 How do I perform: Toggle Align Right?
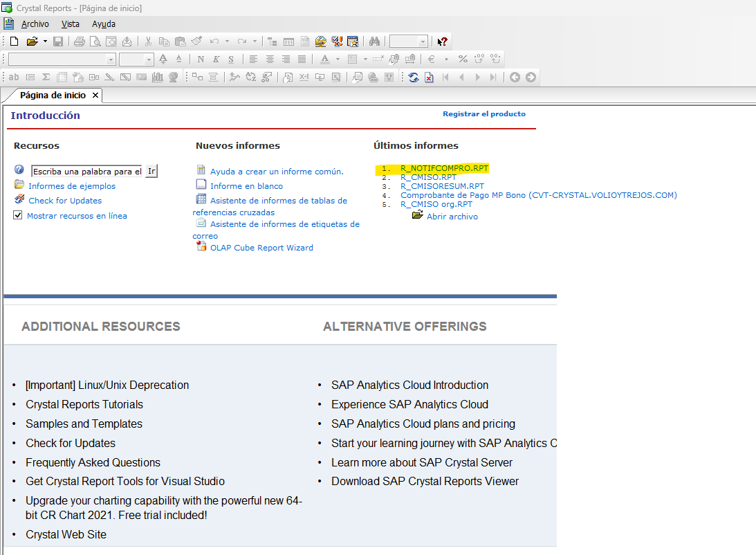coord(286,59)
